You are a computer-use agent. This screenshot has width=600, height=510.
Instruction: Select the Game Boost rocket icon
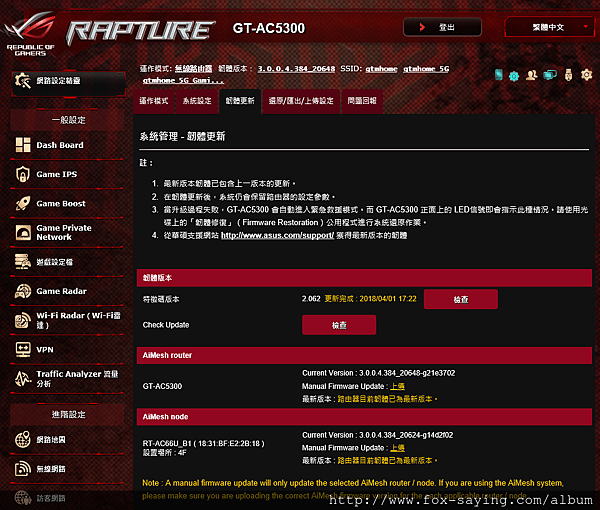click(23, 203)
